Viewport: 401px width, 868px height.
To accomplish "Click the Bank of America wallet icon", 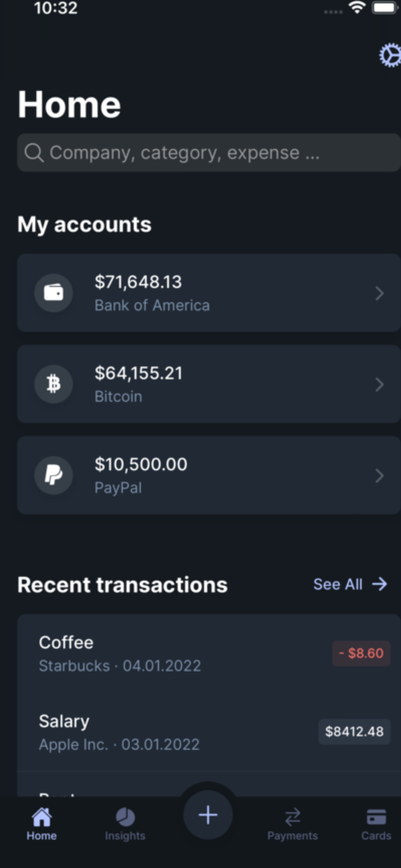I will tap(54, 293).
